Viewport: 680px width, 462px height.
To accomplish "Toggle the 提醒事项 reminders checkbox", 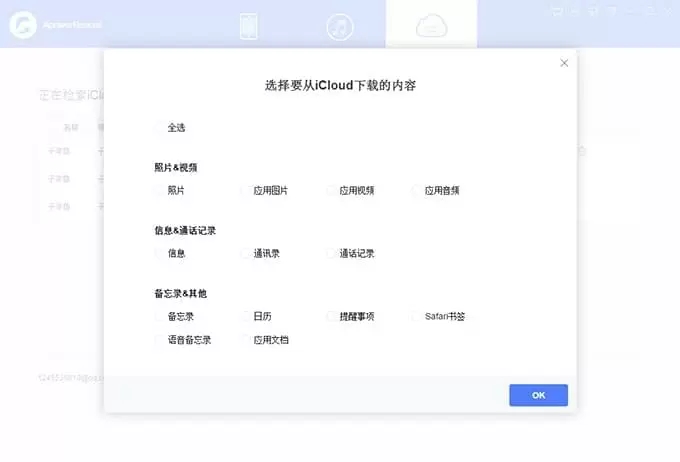I will [332, 316].
